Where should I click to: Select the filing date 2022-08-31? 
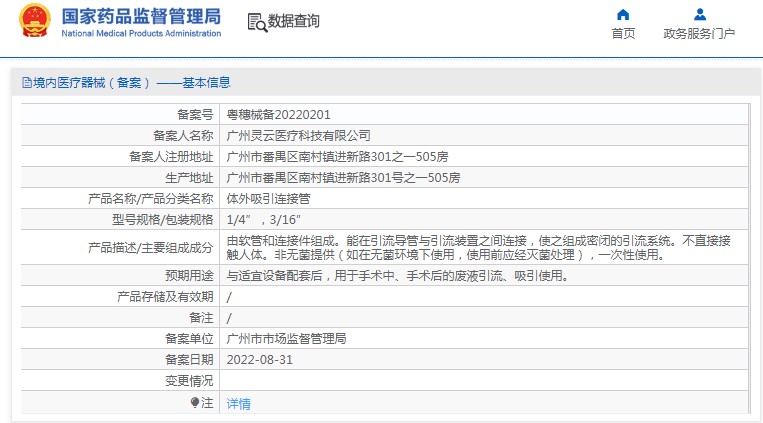259,360
